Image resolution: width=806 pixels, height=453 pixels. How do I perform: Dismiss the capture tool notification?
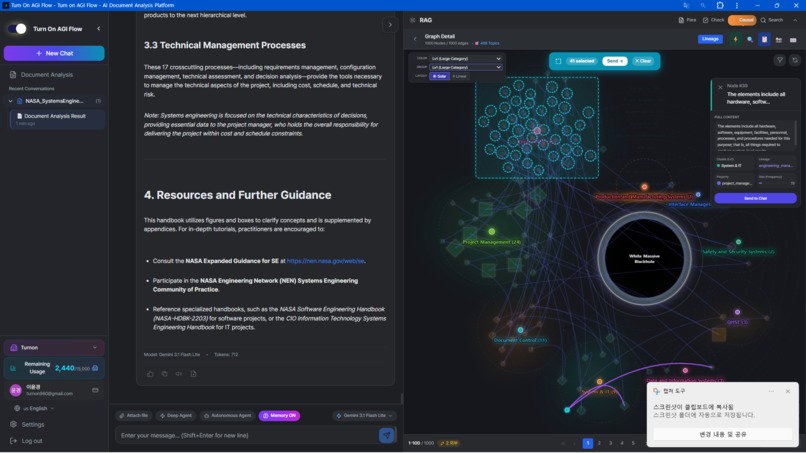(787, 391)
